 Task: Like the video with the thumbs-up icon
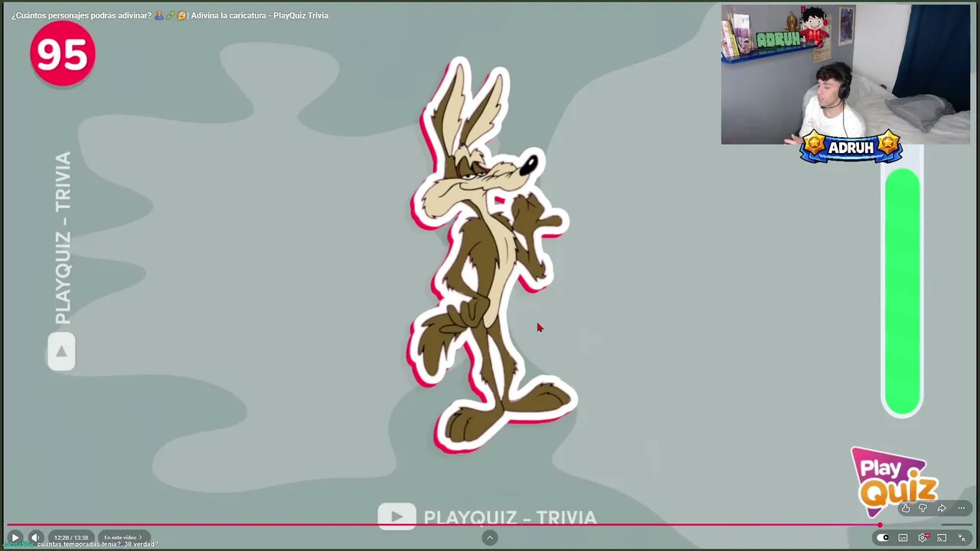click(x=906, y=508)
